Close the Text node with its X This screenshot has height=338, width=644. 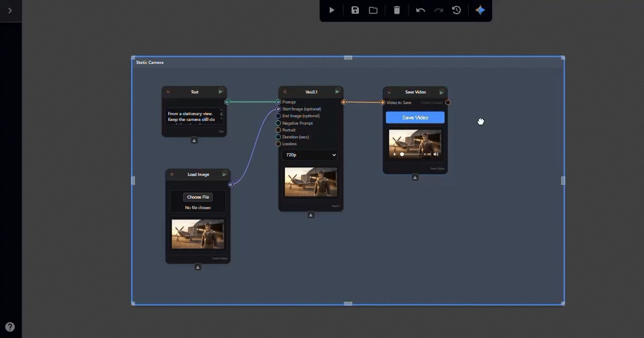(168, 92)
